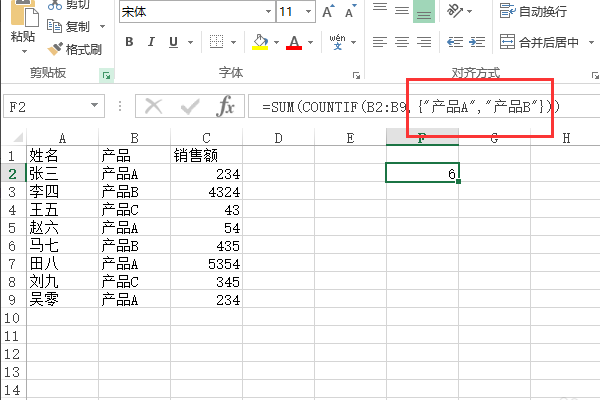Open the phonetic guide dropdown arrow
The height and width of the screenshot is (400, 600).
tap(354, 42)
